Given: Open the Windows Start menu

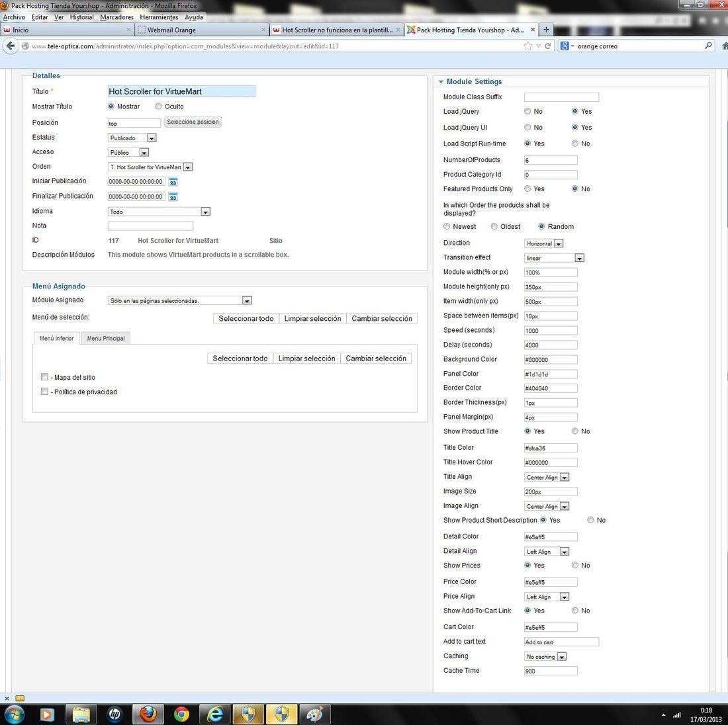Looking at the screenshot, I should click(14, 714).
